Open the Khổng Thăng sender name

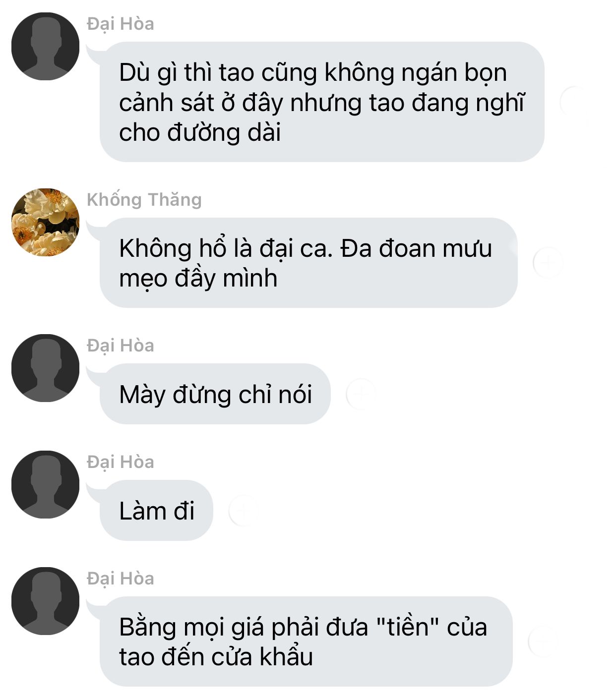pos(144,200)
